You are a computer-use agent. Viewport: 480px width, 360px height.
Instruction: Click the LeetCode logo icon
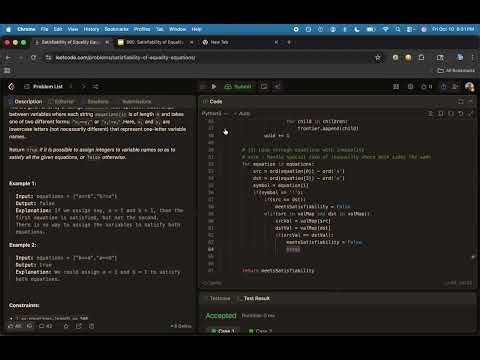tap(11, 87)
